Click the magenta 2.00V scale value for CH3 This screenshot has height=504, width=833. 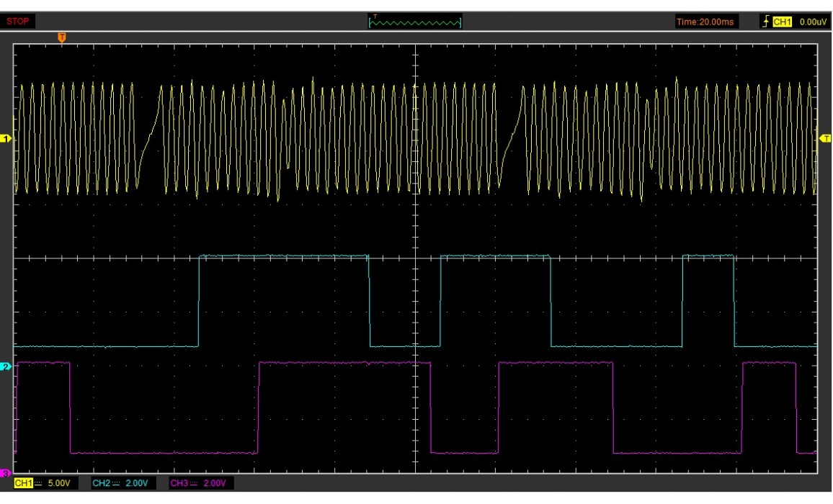215,483
